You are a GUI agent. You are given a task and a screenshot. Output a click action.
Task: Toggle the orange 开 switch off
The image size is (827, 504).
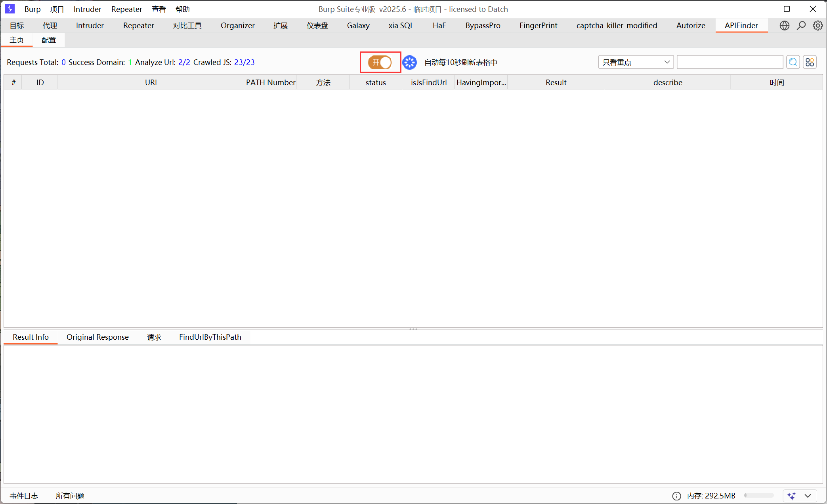(380, 62)
